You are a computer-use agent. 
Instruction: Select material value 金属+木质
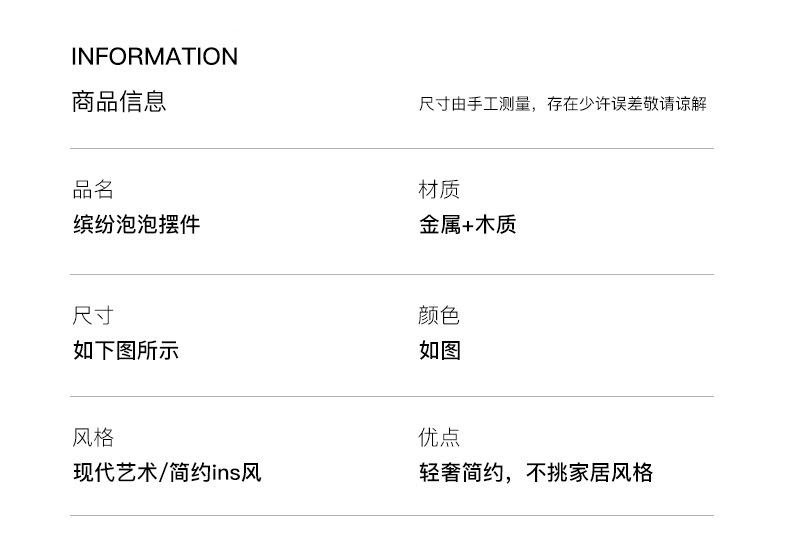coord(468,224)
